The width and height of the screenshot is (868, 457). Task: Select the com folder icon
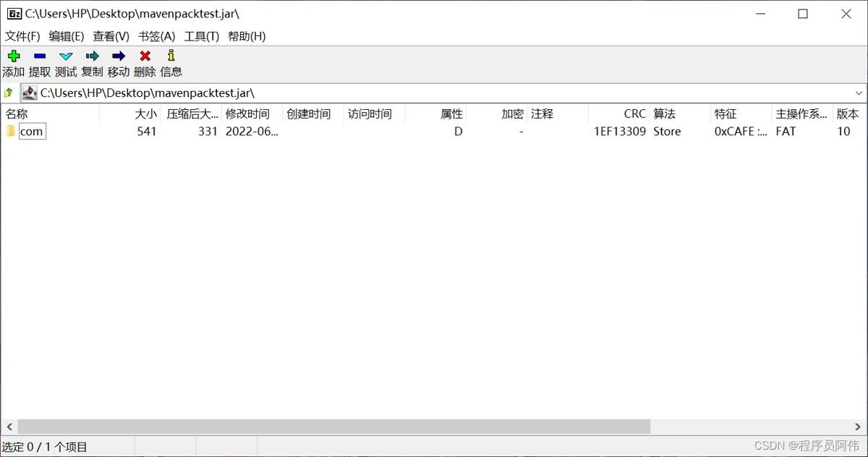11,131
